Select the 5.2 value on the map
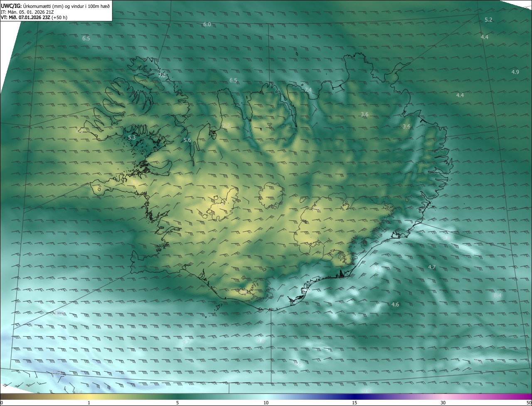This screenshot has width=532, height=406. (488, 20)
